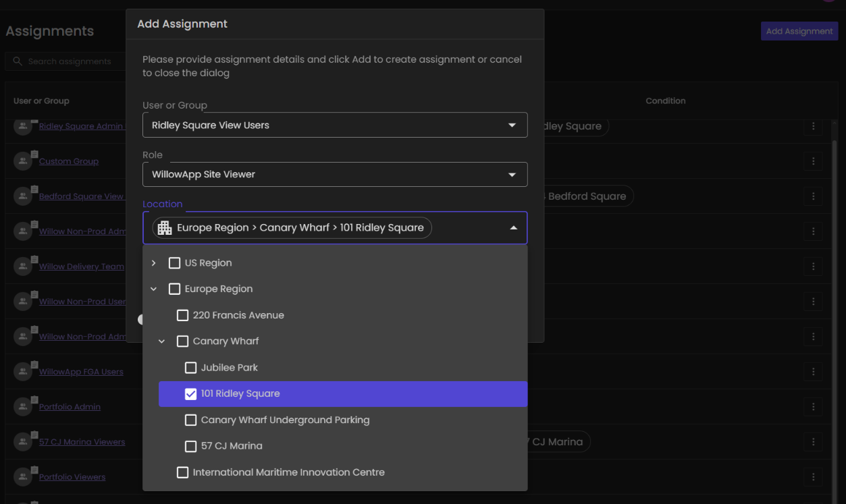Click group avatar icon beside Custom Group
846x504 pixels.
(23, 161)
